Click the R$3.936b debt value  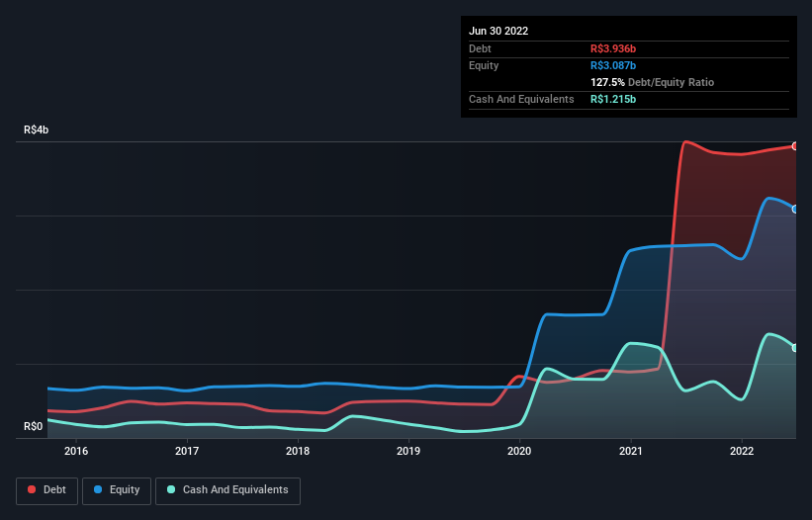point(613,48)
